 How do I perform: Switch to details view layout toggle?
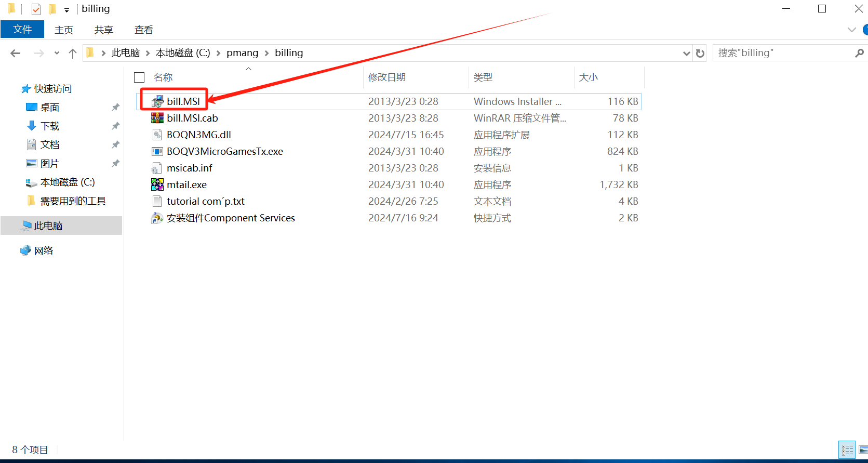point(847,449)
